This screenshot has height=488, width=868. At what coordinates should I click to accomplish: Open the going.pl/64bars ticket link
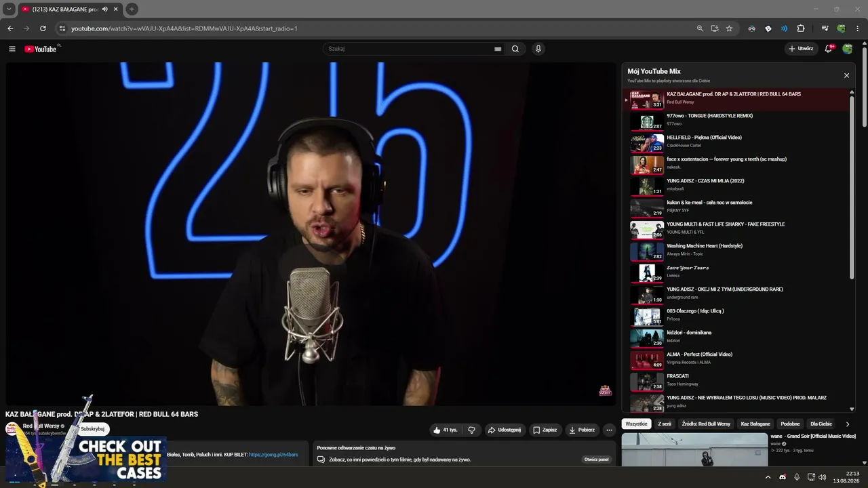(273, 455)
